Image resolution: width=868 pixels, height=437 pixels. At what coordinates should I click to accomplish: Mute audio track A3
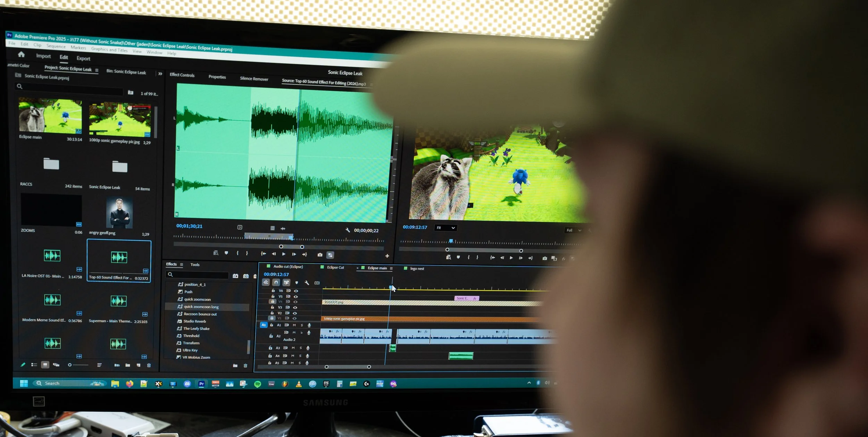(x=293, y=348)
